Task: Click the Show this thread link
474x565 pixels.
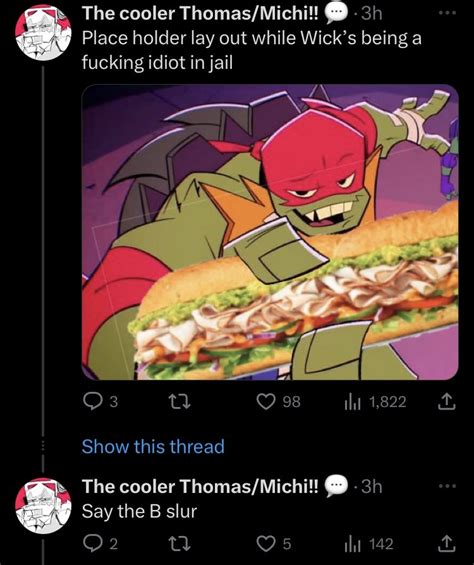Action: 153,446
